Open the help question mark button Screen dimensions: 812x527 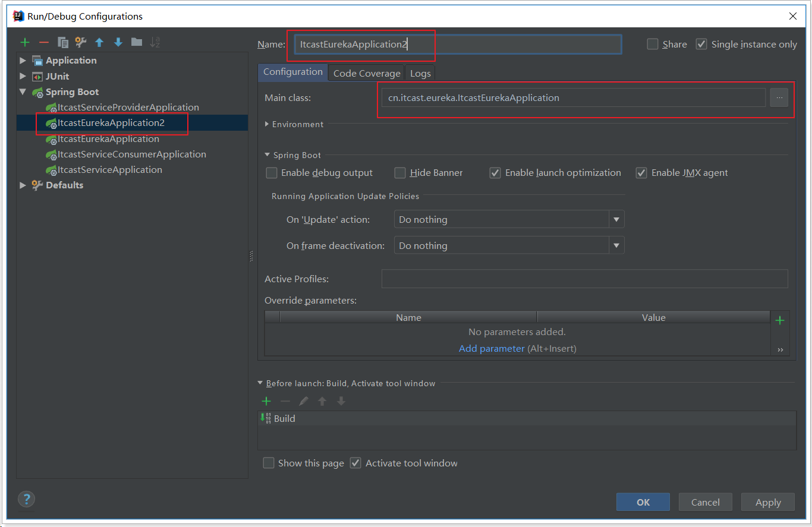(27, 499)
